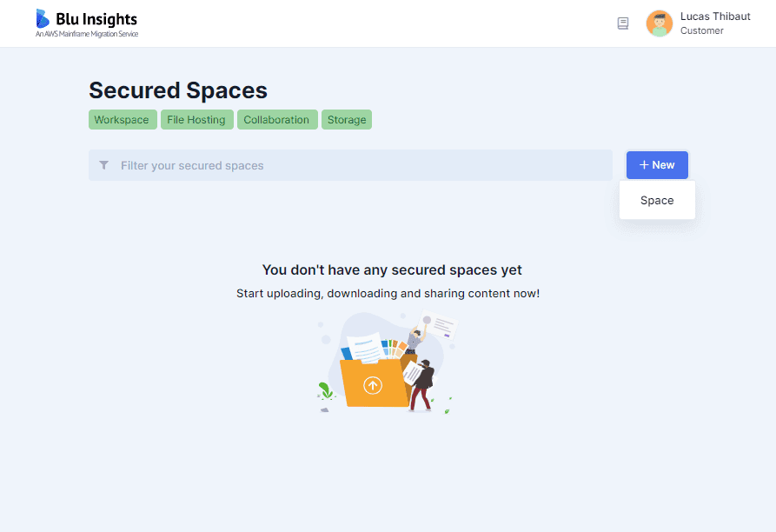Open the documentation book icon

tap(623, 23)
